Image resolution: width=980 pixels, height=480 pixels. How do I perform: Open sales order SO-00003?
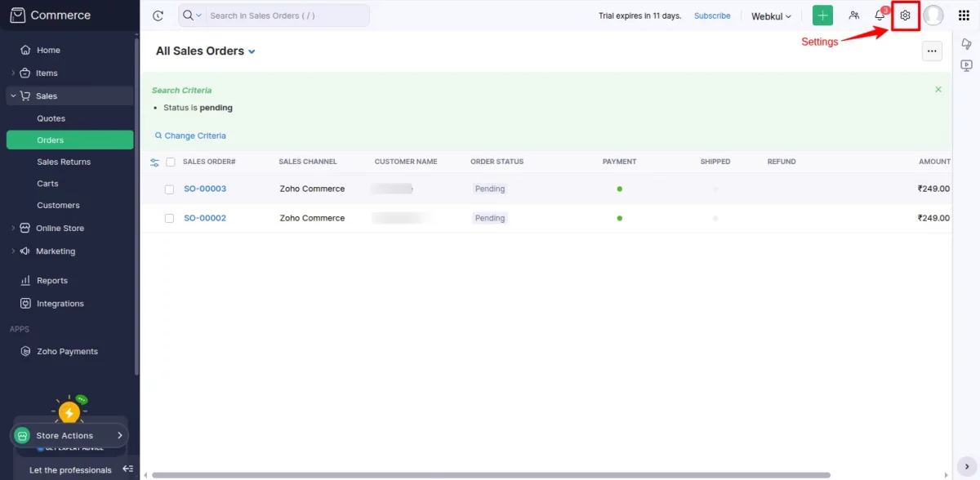205,189
